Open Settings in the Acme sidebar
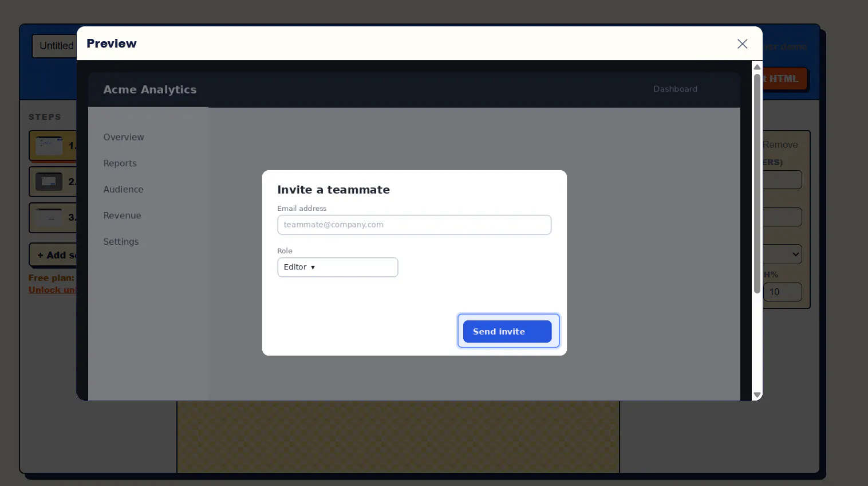Viewport: 868px width, 486px height. point(121,242)
